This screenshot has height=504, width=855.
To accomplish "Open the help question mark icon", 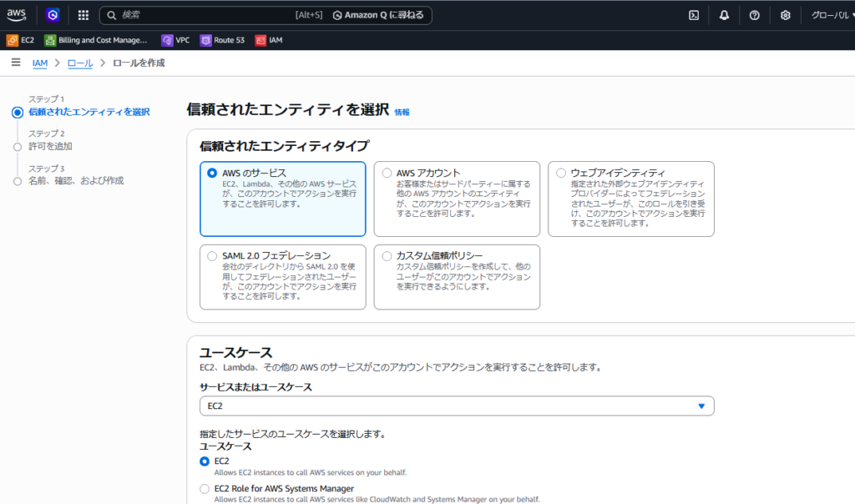I will (x=754, y=15).
